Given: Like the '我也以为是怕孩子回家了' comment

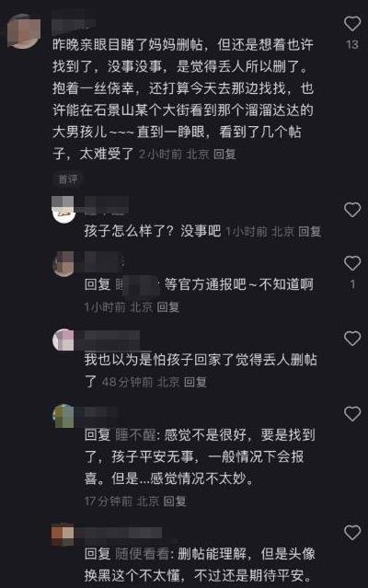Looking at the screenshot, I should pos(351,339).
